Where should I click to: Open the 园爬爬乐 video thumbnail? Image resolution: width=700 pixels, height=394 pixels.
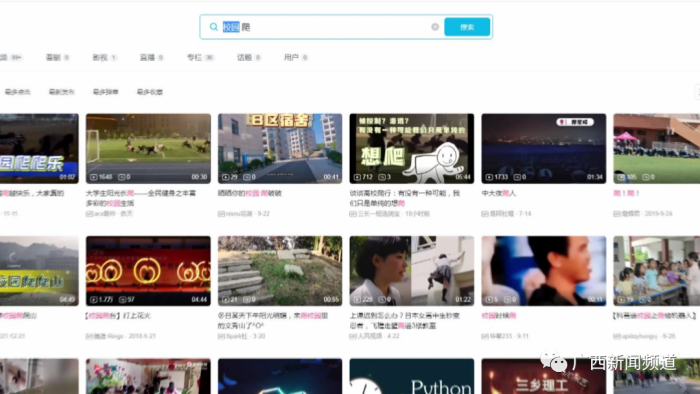[x=39, y=148]
